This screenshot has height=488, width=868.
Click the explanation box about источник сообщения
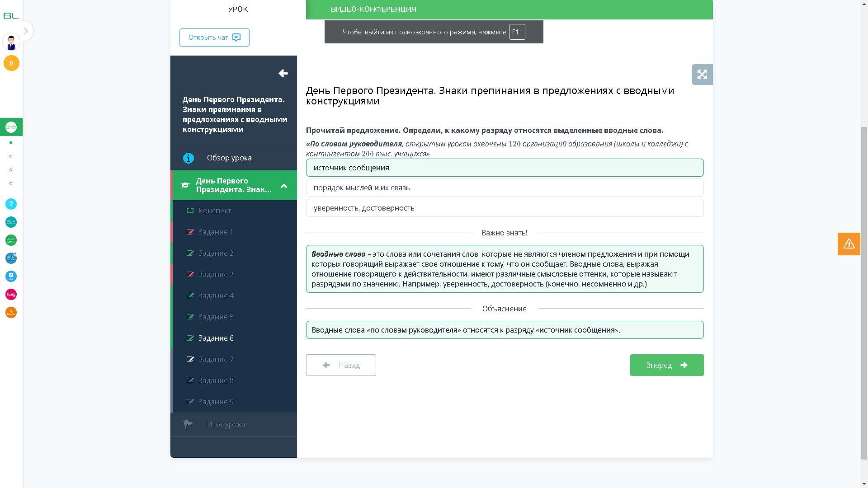[x=505, y=330]
